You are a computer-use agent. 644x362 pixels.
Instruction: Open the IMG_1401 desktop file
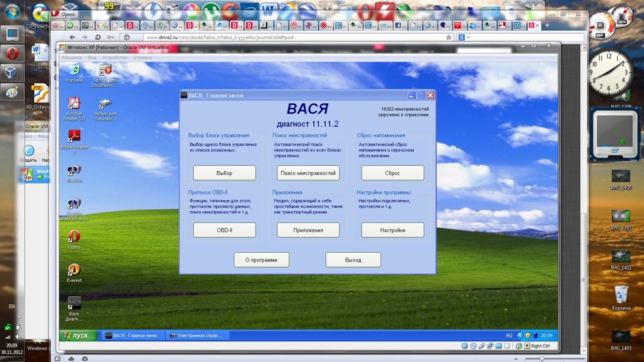[x=621, y=260]
